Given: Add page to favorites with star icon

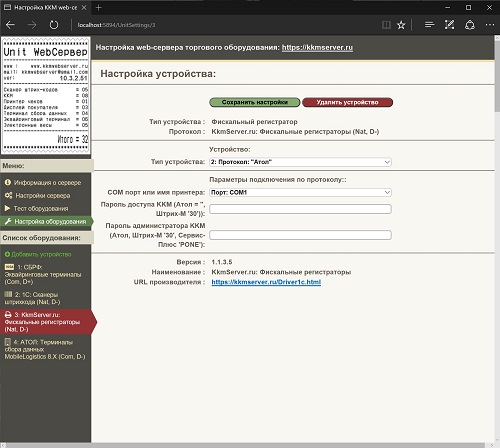Looking at the screenshot, I should click(x=401, y=25).
